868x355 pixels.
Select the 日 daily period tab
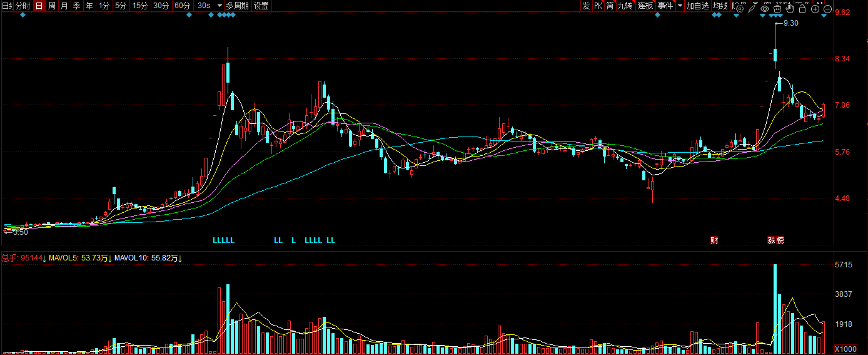39,6
